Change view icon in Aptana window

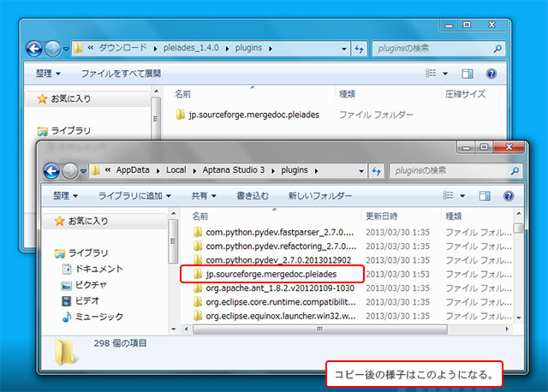click(448, 195)
